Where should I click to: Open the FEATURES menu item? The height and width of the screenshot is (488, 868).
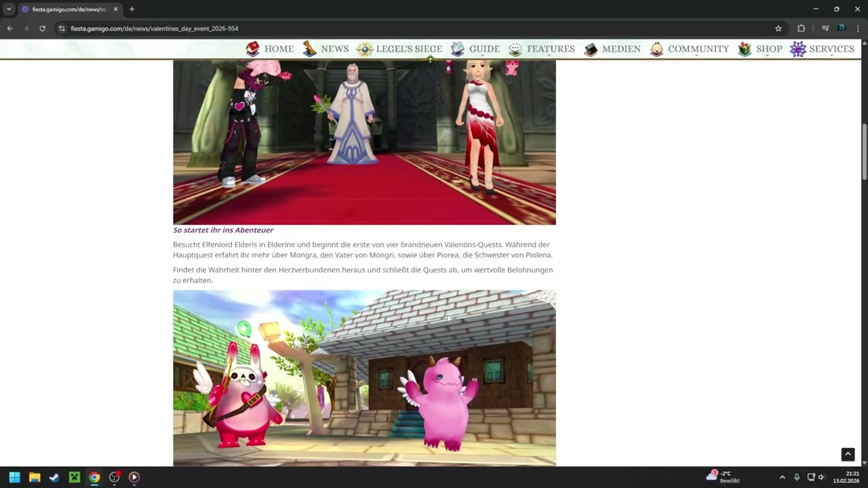(x=551, y=49)
